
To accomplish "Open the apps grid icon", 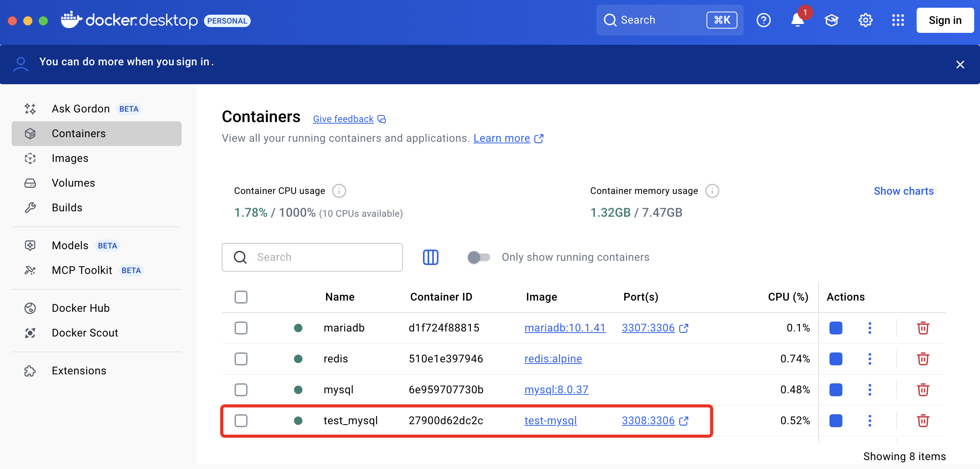I will coord(898,20).
